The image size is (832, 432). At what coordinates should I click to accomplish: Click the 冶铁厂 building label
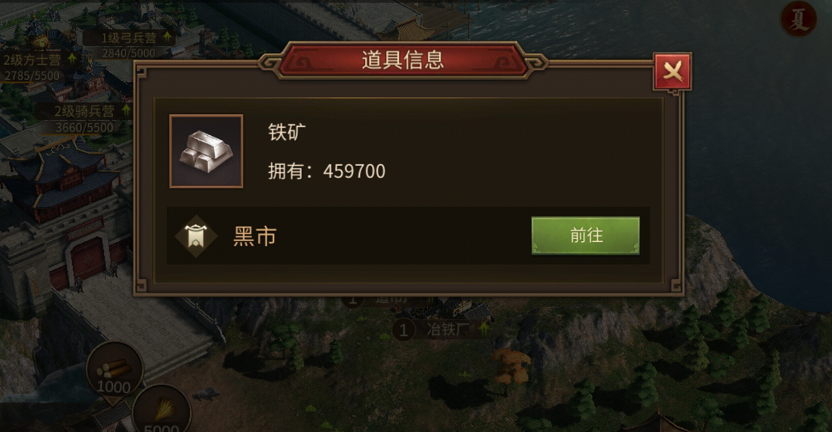[448, 330]
